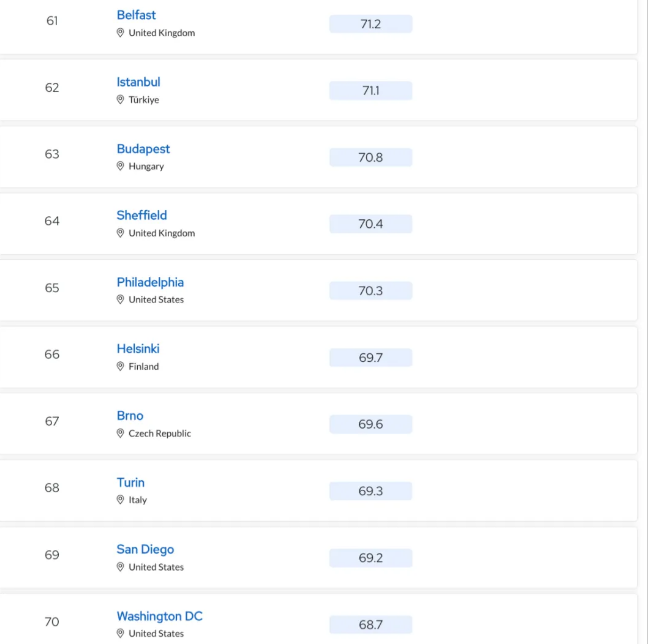The width and height of the screenshot is (648, 644).
Task: Click the location pin icon beside Italy
Action: point(120,500)
